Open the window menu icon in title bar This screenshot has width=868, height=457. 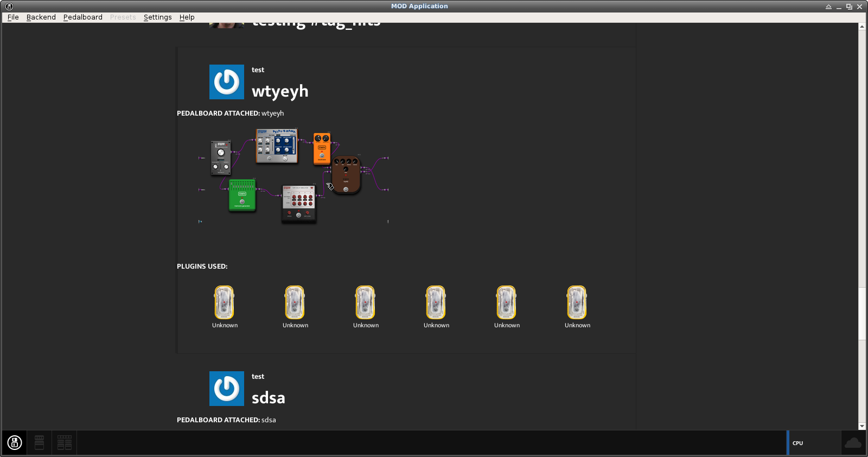pyautogui.click(x=9, y=7)
